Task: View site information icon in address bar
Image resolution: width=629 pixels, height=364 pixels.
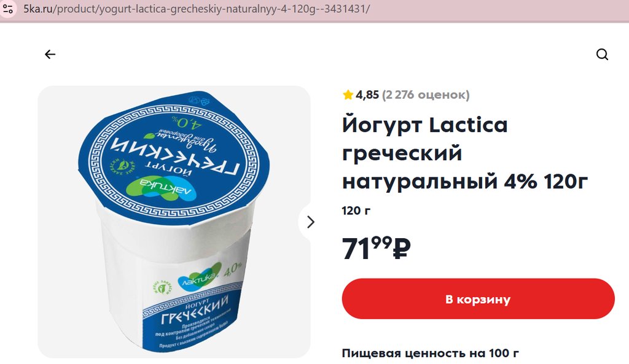Action: pyautogui.click(x=8, y=9)
